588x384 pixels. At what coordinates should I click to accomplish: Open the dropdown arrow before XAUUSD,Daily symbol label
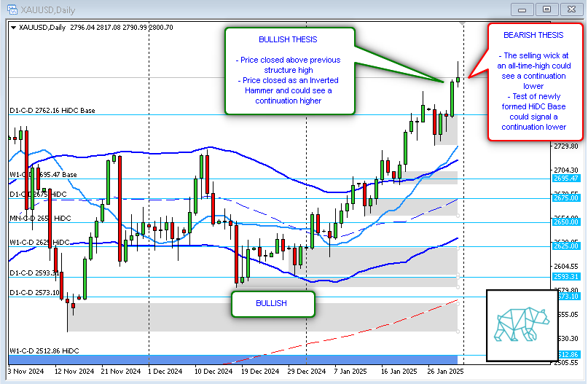click(14, 28)
